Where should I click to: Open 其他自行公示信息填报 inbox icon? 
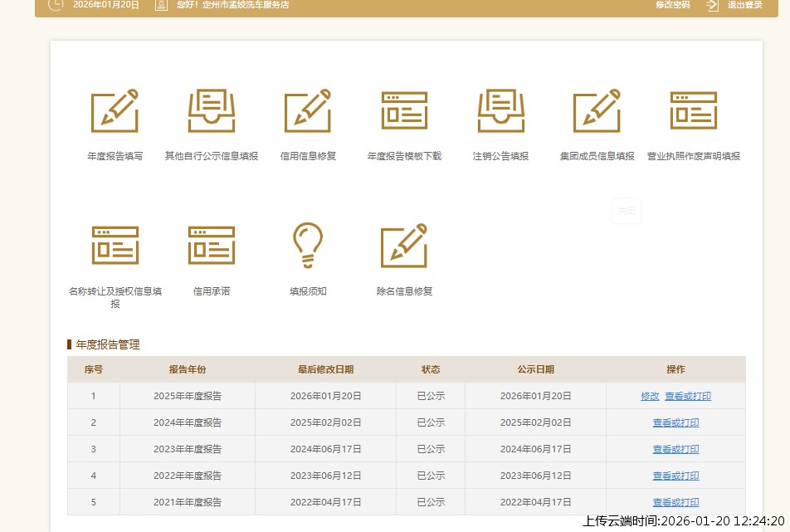pos(211,111)
